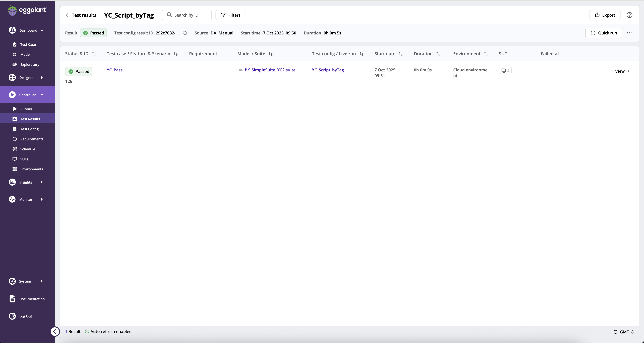Click the SUT monitor badge showing 4
Image resolution: width=644 pixels, height=343 pixels.
(505, 70)
